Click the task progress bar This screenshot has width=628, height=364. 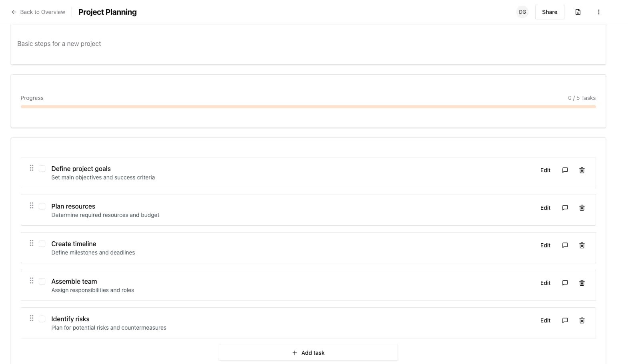[308, 107]
